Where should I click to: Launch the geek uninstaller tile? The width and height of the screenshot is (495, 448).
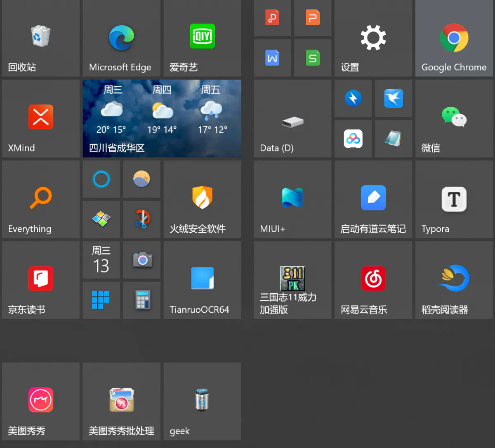pyautogui.click(x=203, y=401)
